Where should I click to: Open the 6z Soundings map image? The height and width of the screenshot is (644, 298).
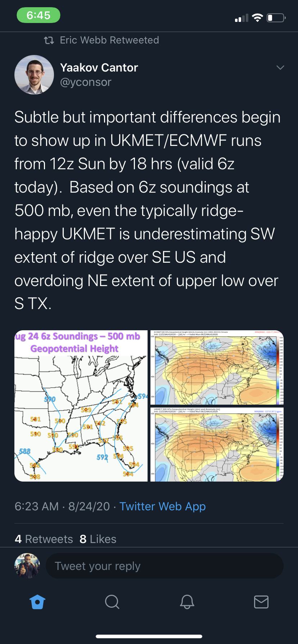(x=81, y=406)
